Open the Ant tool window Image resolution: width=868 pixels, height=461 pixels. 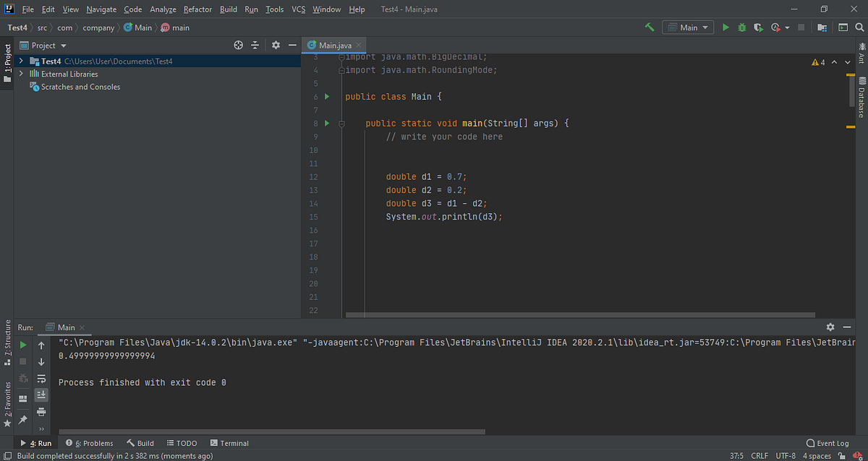(861, 53)
